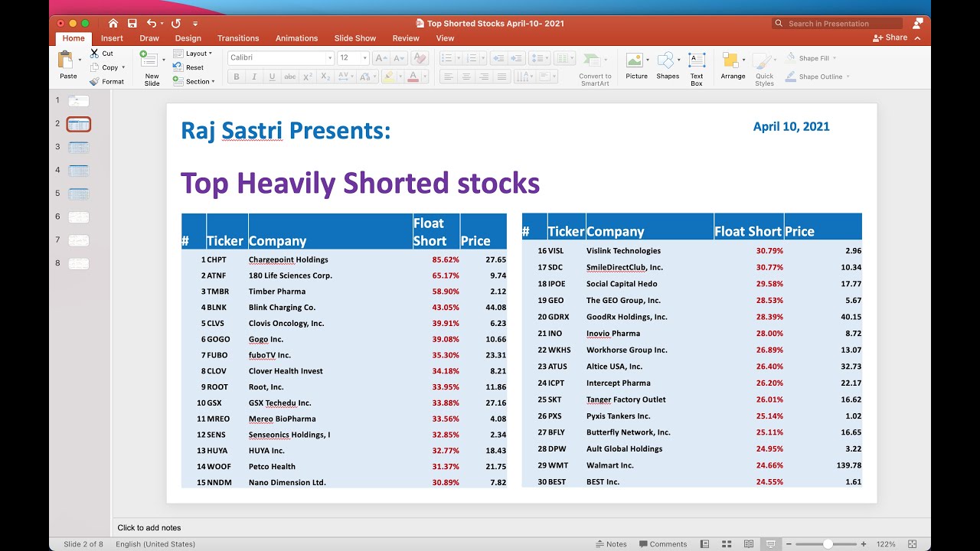Click the red font color button
Viewport: 980px width, 551px height.
[413, 77]
